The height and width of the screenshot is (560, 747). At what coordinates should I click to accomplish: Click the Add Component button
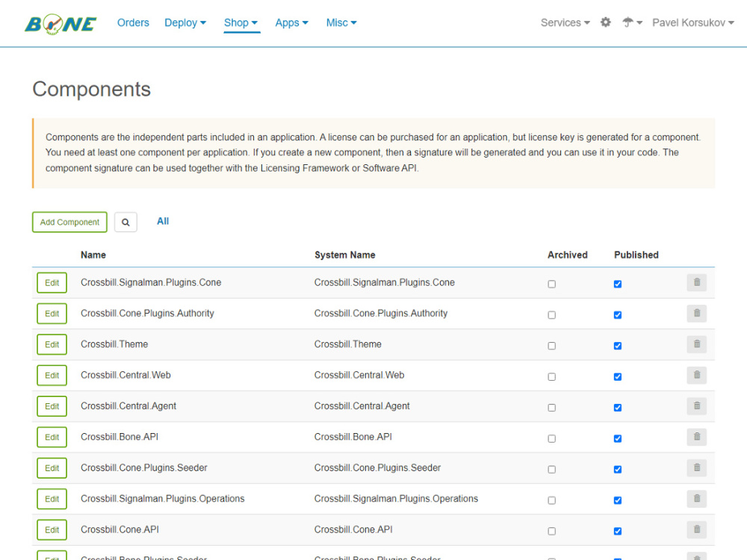pos(69,223)
